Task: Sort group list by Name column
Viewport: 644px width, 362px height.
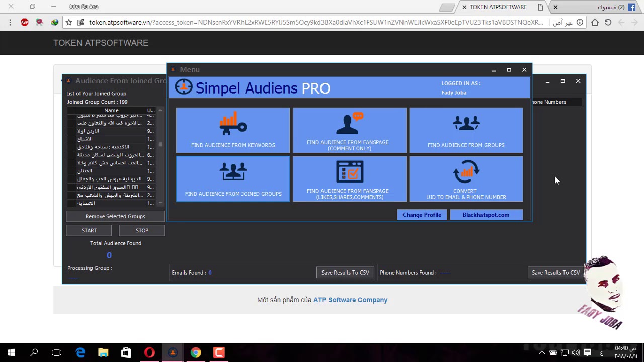Action: pyautogui.click(x=111, y=110)
